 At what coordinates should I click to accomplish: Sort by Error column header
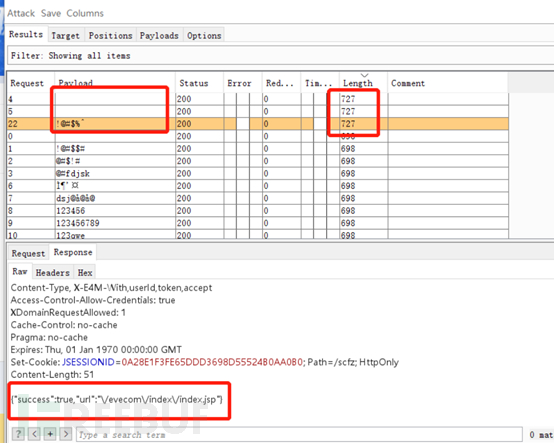pyautogui.click(x=242, y=83)
